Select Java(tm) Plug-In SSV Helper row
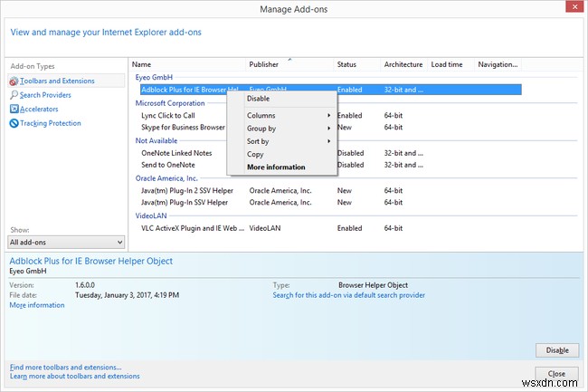This screenshot has height=392, width=588. point(331,202)
